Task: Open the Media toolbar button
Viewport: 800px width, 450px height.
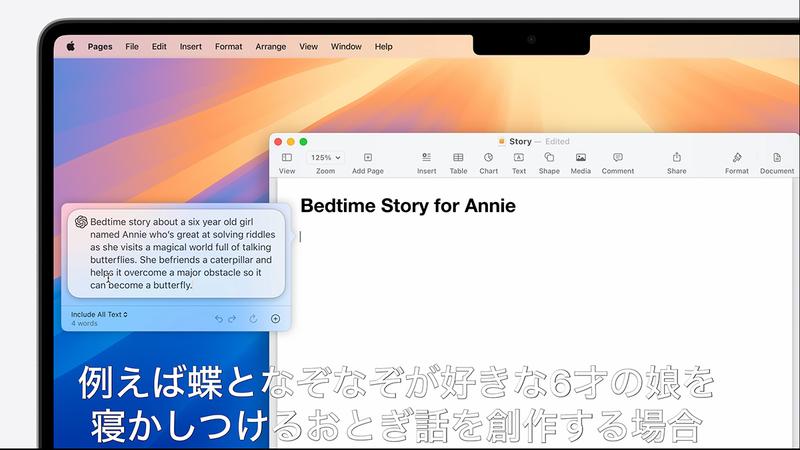Action: (x=581, y=157)
